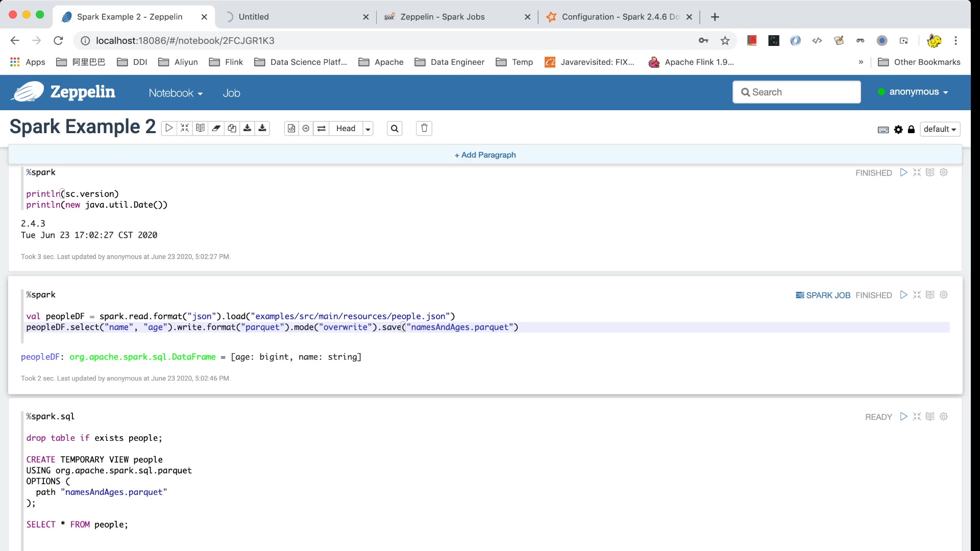Expand the Head section dropdown

click(367, 129)
